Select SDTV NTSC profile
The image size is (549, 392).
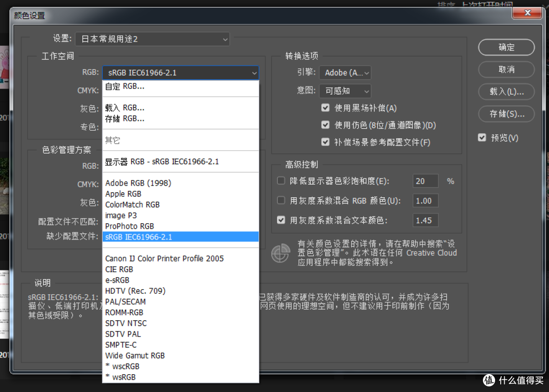(180, 323)
